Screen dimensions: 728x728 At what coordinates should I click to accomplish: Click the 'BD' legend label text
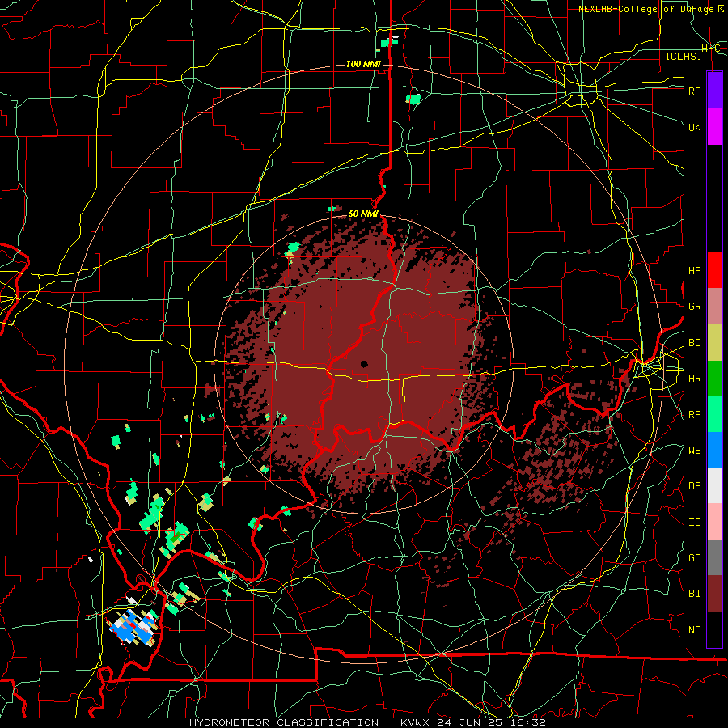tap(694, 343)
